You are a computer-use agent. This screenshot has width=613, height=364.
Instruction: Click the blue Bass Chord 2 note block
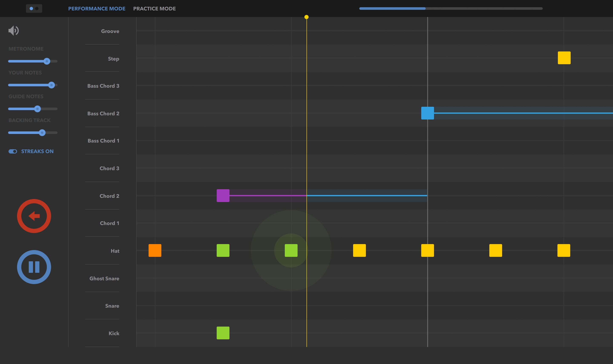pos(427,113)
